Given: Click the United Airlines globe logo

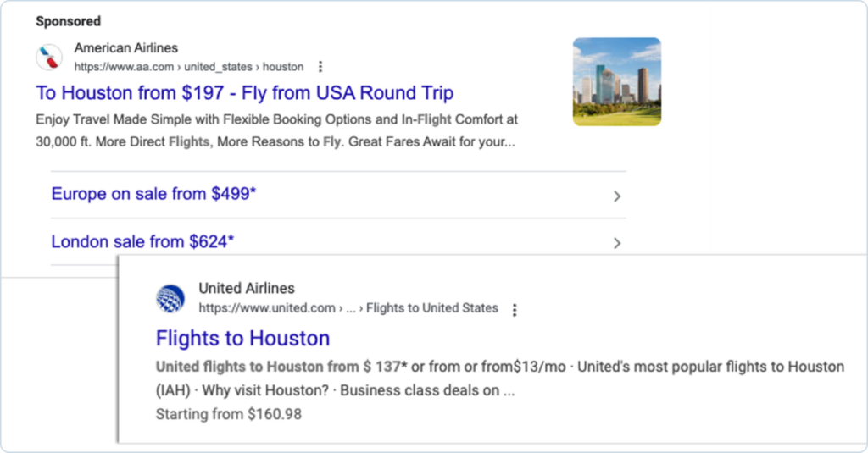Looking at the screenshot, I should click(x=170, y=298).
